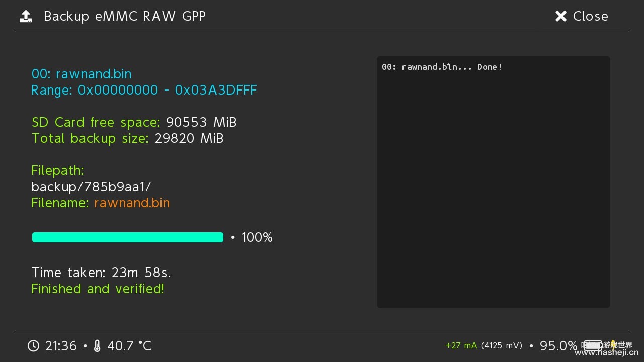Image resolution: width=644 pixels, height=362 pixels.
Task: Click the Time taken 23m 58s text
Action: point(101,273)
